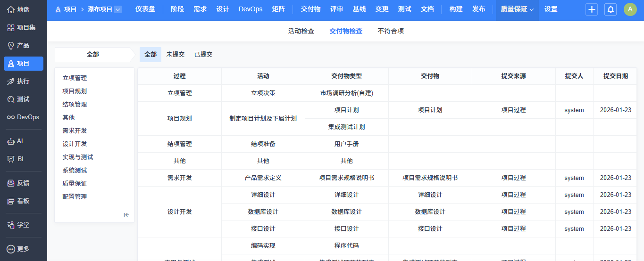This screenshot has width=644, height=261.
Task: Click the notification bell icon
Action: (611, 9)
